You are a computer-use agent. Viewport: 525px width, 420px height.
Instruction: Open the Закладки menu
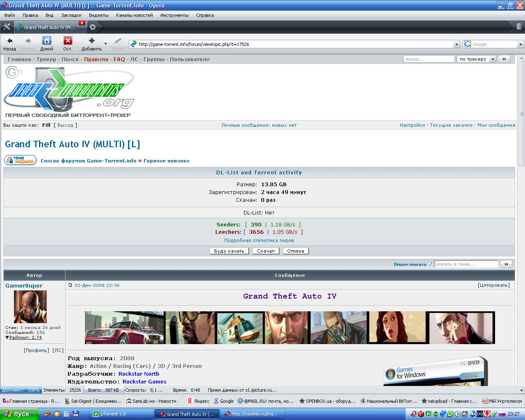71,15
